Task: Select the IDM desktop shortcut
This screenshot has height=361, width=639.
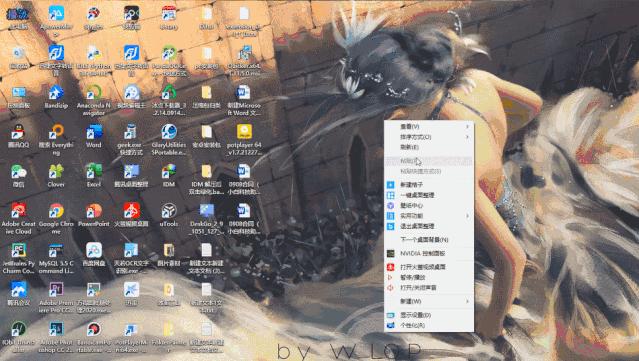Action: click(169, 176)
